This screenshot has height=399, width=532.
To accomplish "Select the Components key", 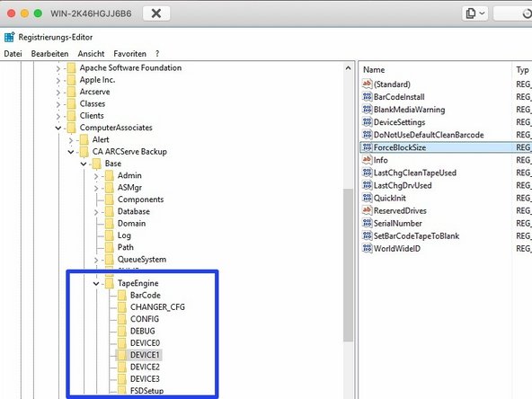I will [140, 199].
